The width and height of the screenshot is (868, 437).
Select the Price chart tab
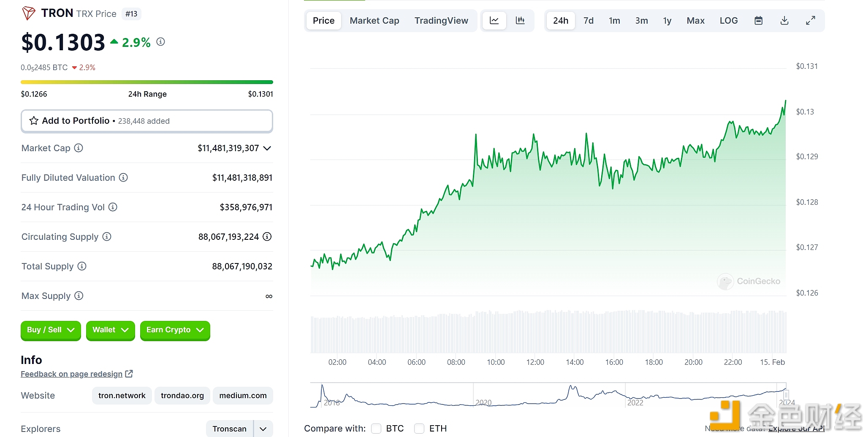(x=324, y=21)
